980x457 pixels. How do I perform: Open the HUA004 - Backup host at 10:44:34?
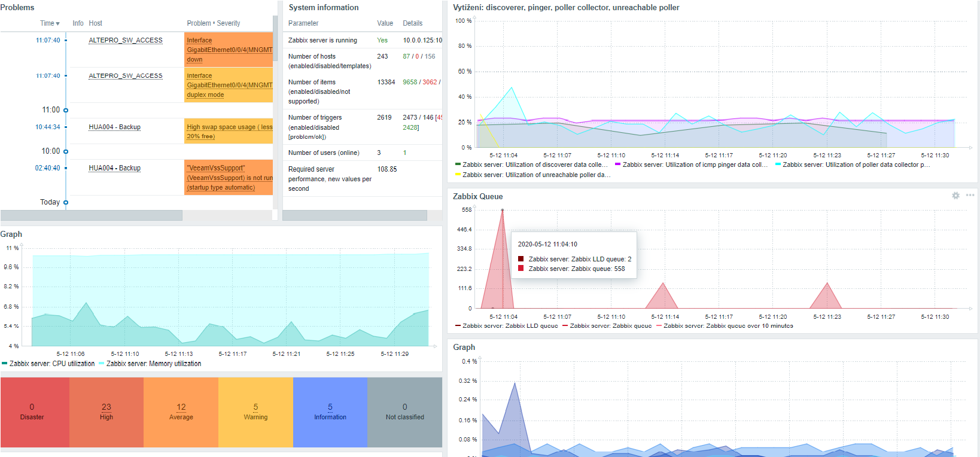115,127
